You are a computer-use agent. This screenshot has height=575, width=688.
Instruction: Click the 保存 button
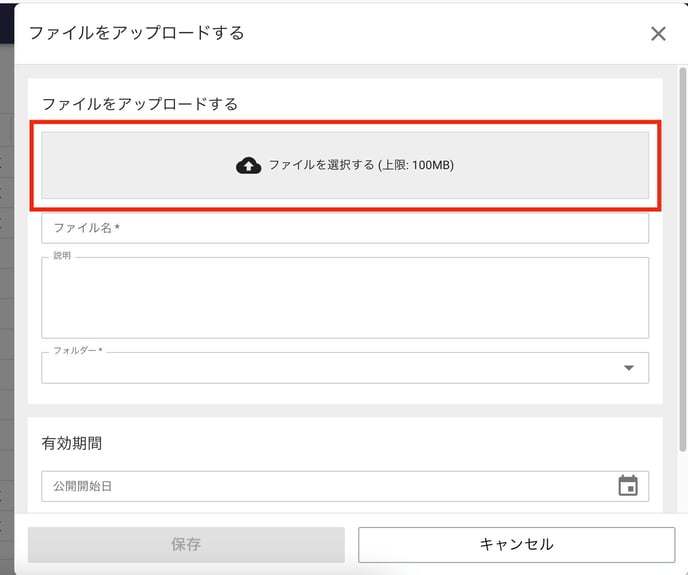186,544
